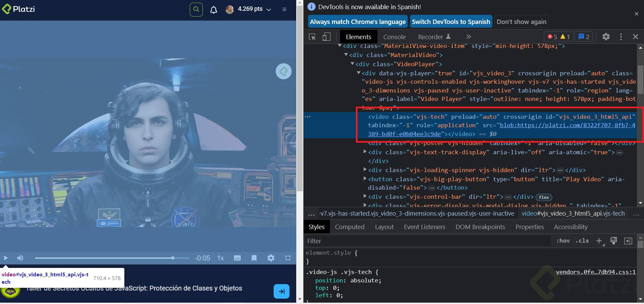644x304 pixels.
Task: Open DevTools settings gear
Action: pos(606,37)
